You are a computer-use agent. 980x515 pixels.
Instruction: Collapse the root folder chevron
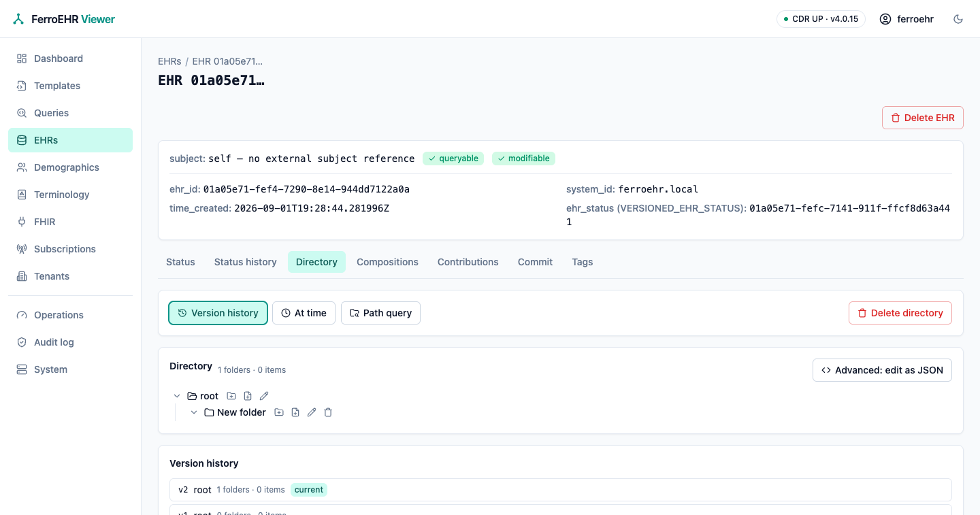[177, 396]
